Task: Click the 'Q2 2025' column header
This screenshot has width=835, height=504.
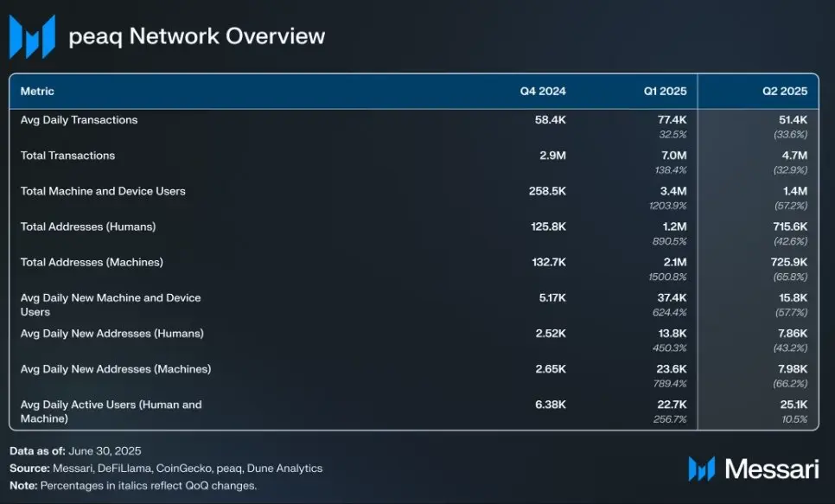Action: pyautogui.click(x=785, y=91)
